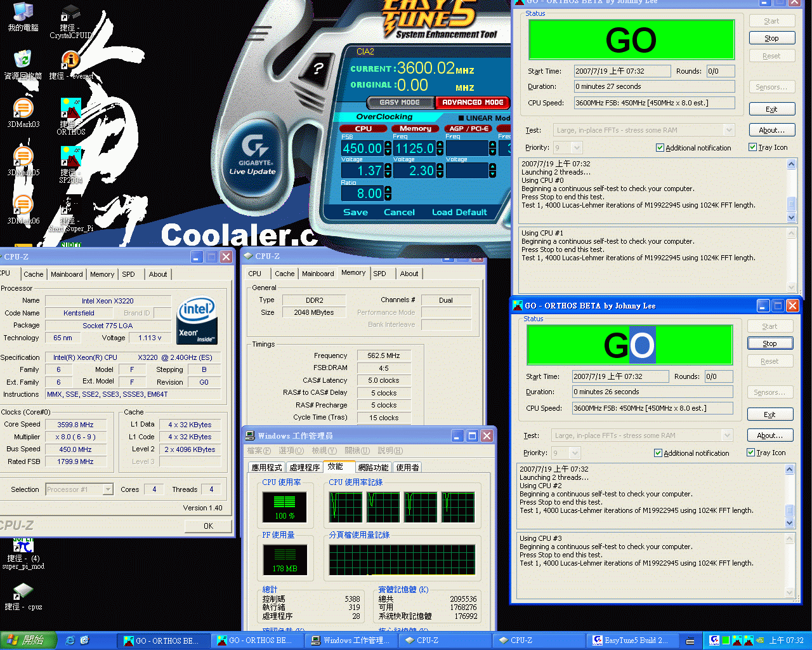812x650 pixels.
Task: Switch to the 應用程式 tab in Task Manager
Action: pos(266,468)
